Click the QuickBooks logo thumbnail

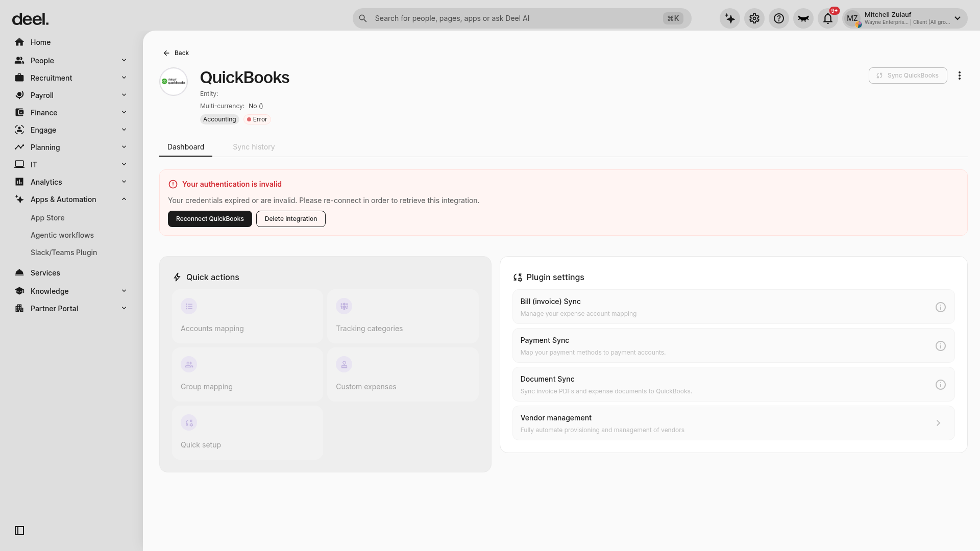(x=174, y=82)
